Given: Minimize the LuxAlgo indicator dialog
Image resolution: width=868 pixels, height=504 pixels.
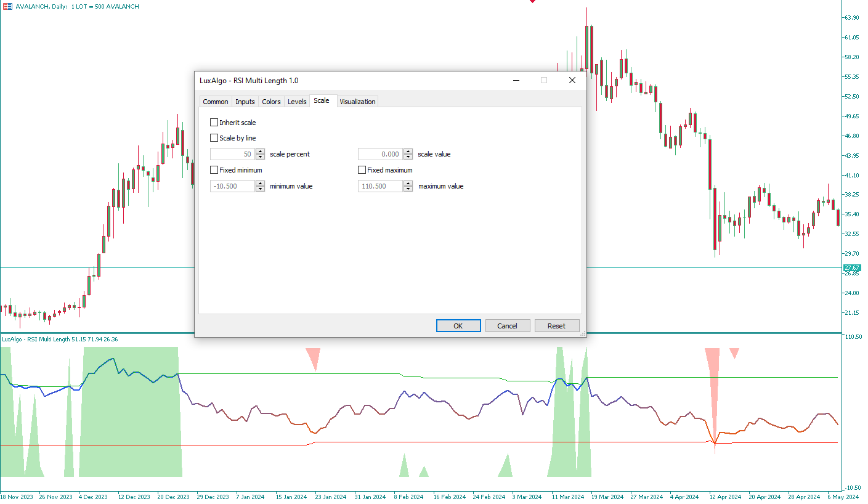Looking at the screenshot, I should coord(516,80).
